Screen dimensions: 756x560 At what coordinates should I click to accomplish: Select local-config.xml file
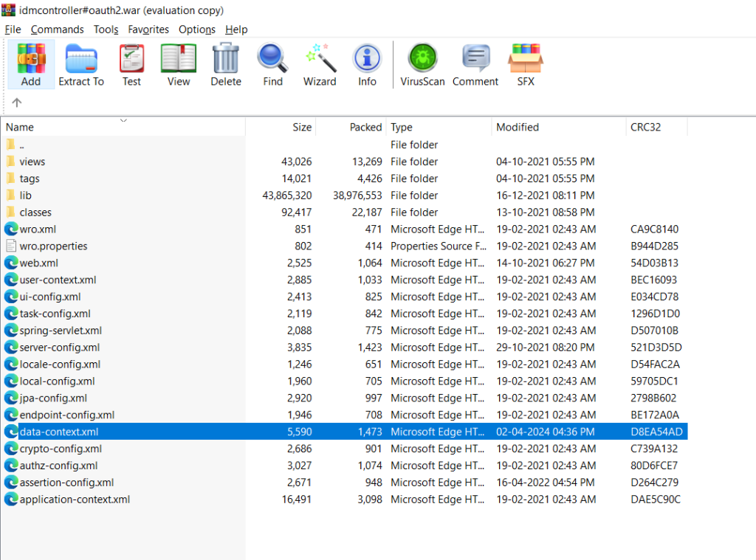coord(58,381)
